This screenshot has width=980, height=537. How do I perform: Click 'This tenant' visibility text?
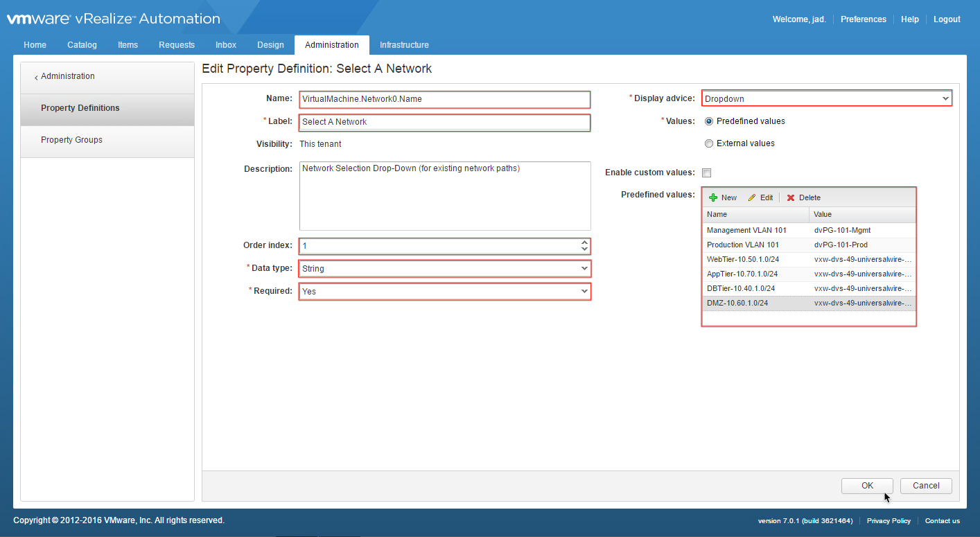pyautogui.click(x=320, y=144)
